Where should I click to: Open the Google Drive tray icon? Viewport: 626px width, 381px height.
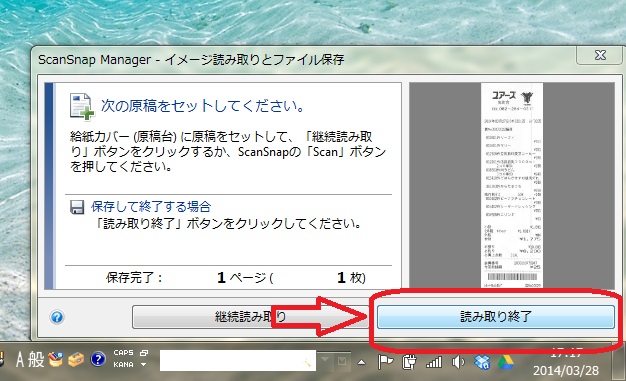505,362
